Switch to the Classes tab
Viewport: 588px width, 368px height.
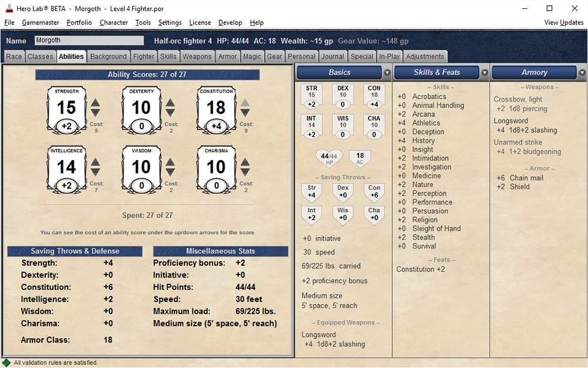(x=40, y=56)
